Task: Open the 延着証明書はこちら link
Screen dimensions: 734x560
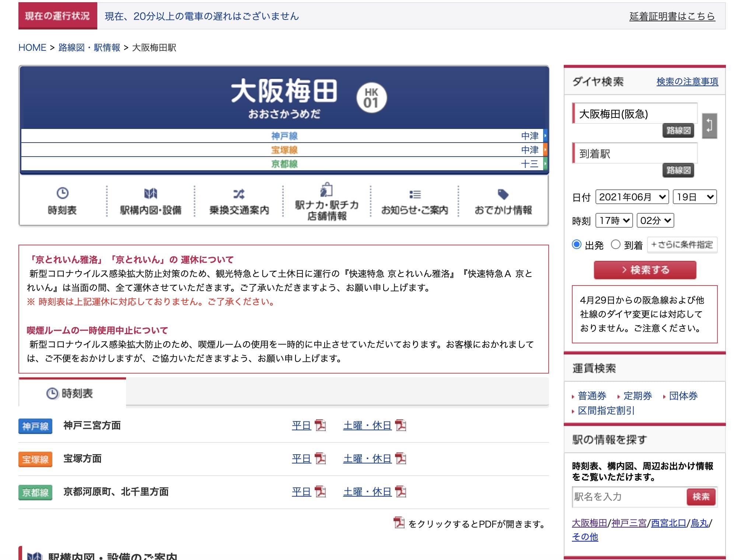Action: 672,16
